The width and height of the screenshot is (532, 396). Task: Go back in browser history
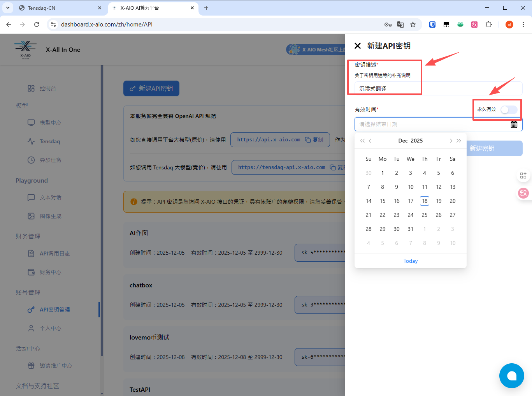click(9, 25)
